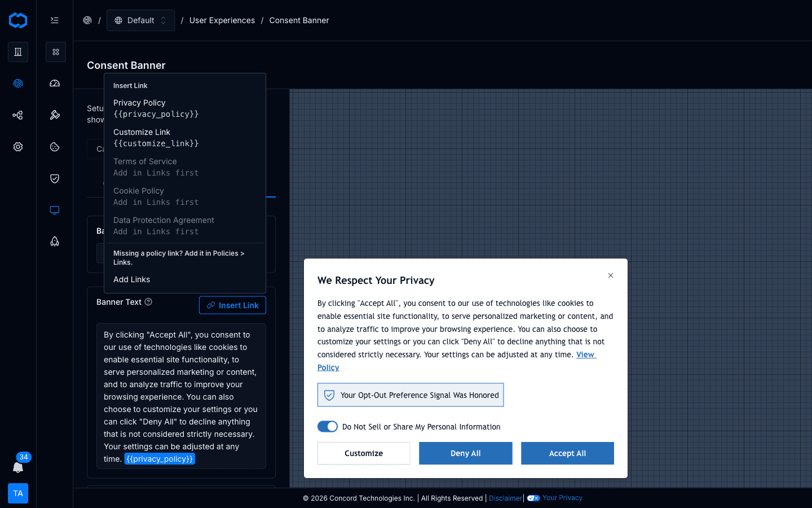Open the fingerprint privacy section

[17, 83]
